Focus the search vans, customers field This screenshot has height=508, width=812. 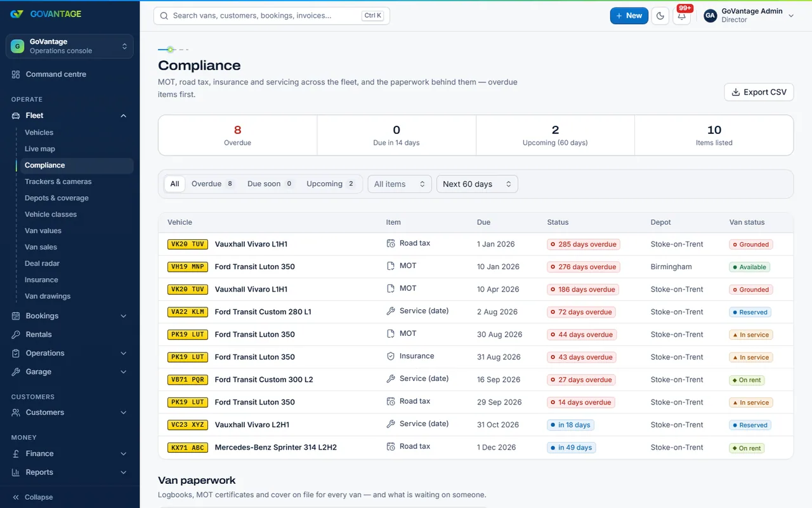pos(272,16)
